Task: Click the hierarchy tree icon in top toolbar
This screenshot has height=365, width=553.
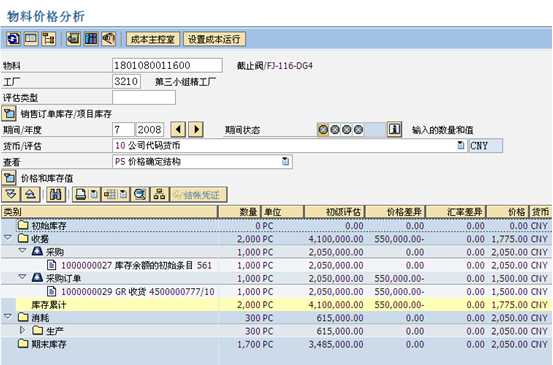Action: [x=49, y=38]
